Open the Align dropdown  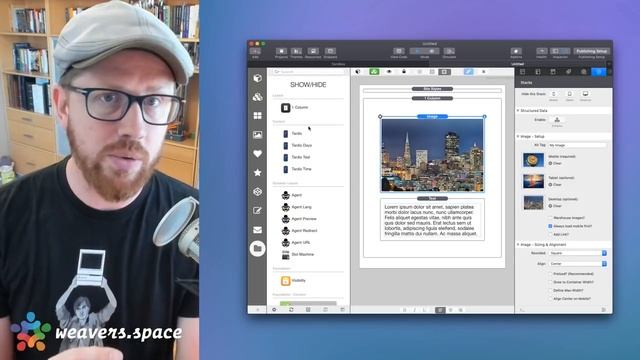[577, 264]
